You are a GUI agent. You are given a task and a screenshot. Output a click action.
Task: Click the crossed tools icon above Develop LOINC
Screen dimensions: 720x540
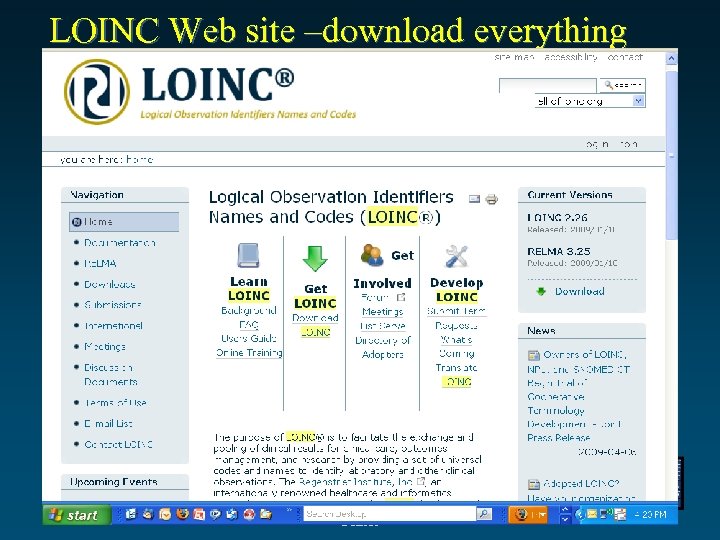[x=456, y=256]
